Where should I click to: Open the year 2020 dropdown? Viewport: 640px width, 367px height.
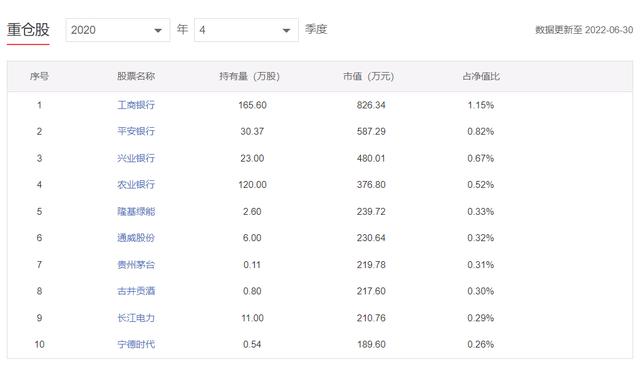118,30
